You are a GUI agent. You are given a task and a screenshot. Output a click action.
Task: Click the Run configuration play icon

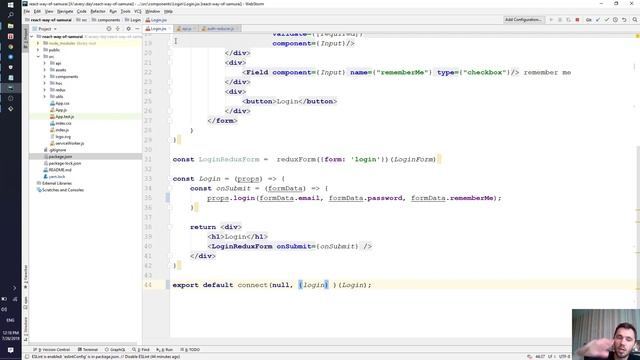[x=551, y=20]
